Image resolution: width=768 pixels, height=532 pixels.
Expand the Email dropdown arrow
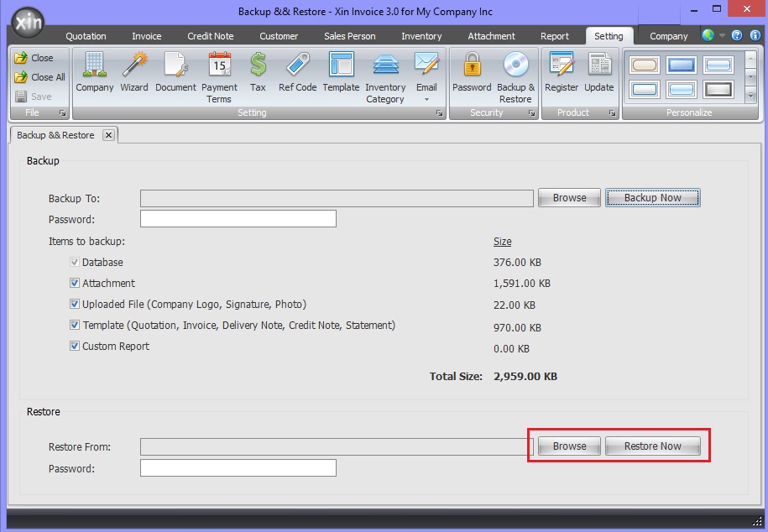point(426,100)
